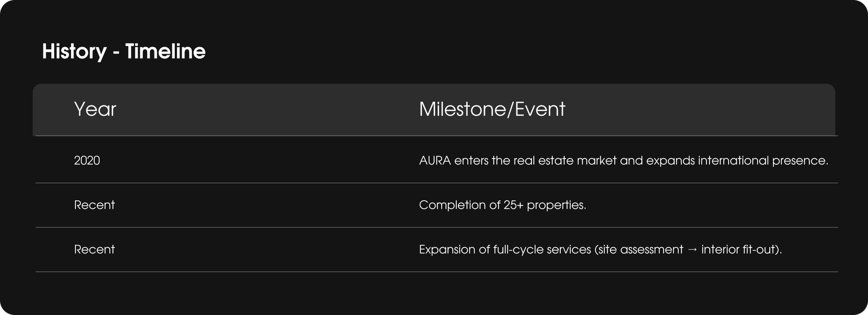Click the 'site assessment' text
The image size is (868, 315).
coord(640,250)
